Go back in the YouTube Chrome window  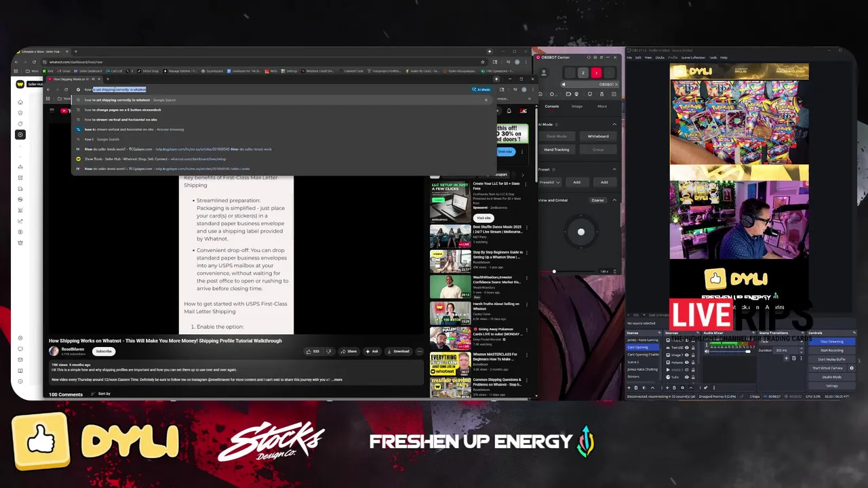pos(48,89)
